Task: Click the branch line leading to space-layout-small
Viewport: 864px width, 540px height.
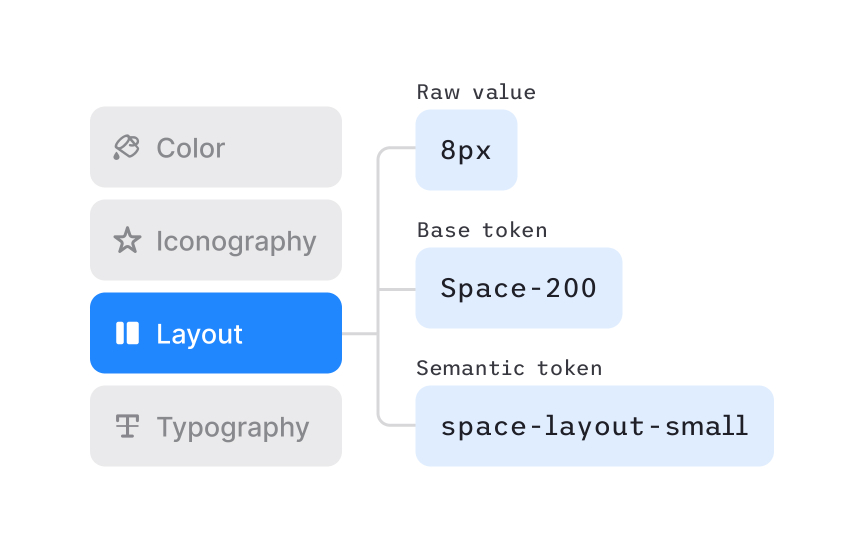Action: click(x=398, y=425)
